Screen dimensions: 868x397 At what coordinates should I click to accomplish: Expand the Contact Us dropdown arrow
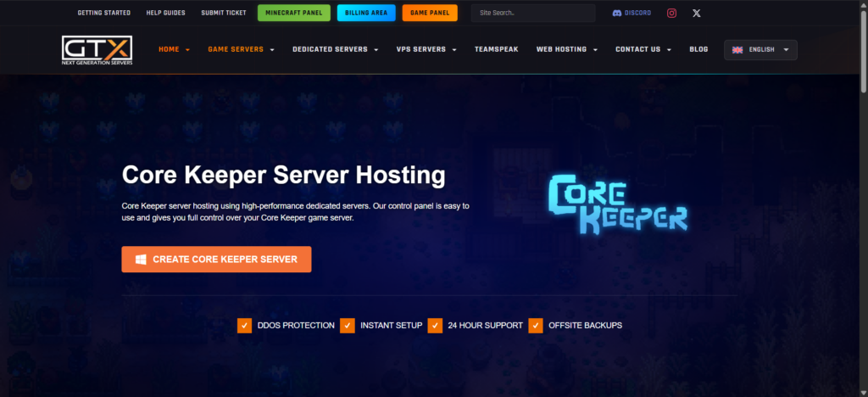click(669, 50)
